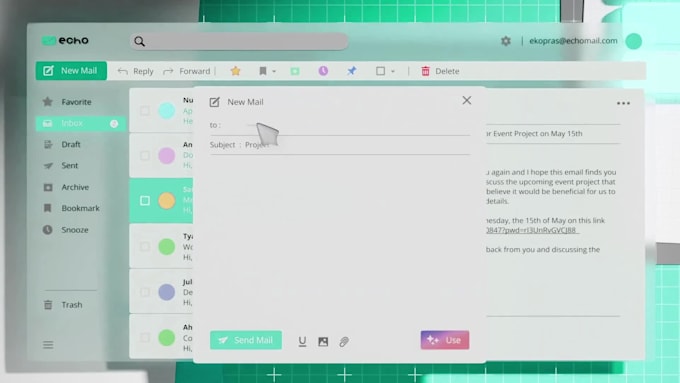Screen dimensions: 680x383
Task: Insert image using picture icon
Action: (323, 342)
